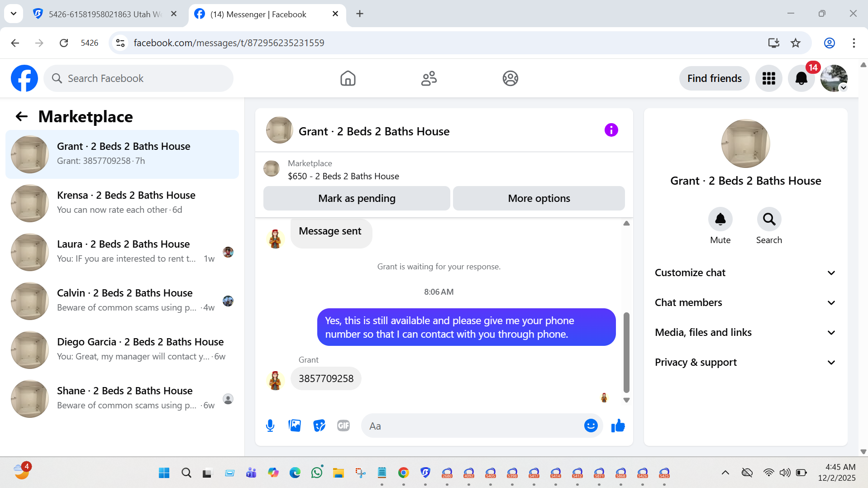Open the account profile picture menu
This screenshot has width=868, height=488.
click(834, 78)
